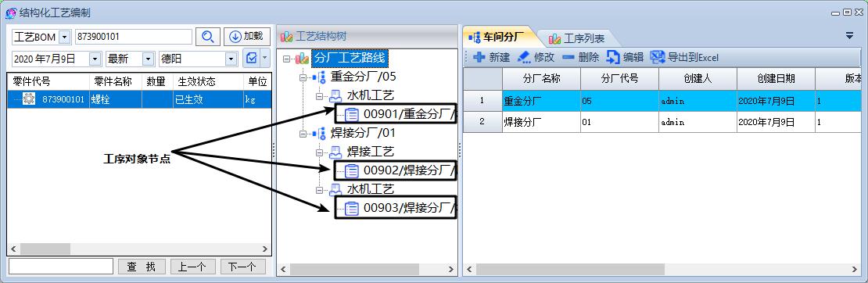
Task: Collapse the 焊接分厂/01 tree node
Action: pyautogui.click(x=303, y=134)
